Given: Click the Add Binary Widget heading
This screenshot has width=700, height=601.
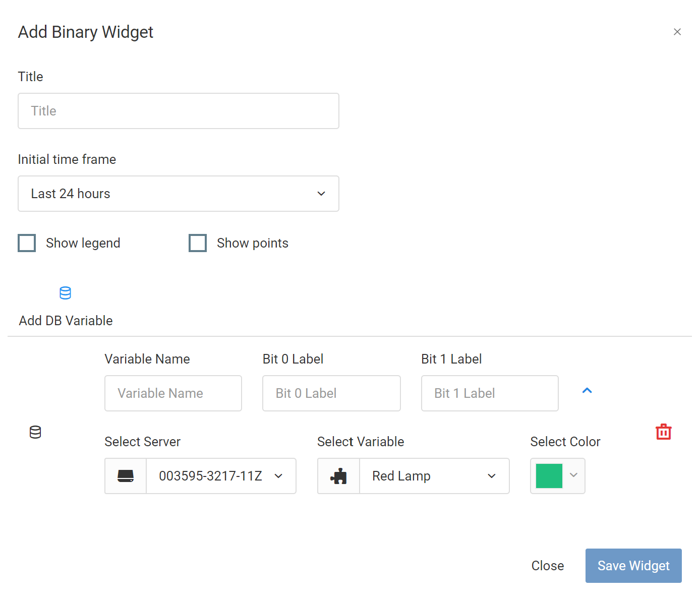Looking at the screenshot, I should point(86,32).
